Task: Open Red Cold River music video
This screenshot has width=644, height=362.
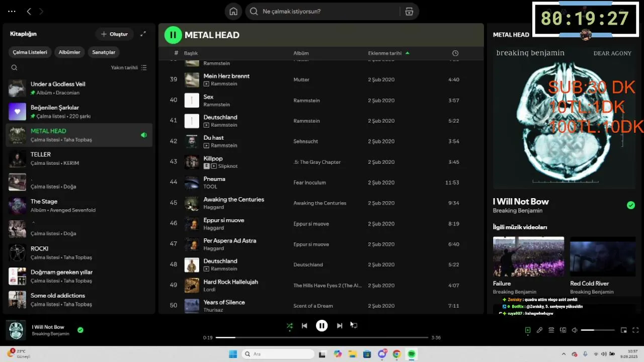Action: [x=603, y=256]
